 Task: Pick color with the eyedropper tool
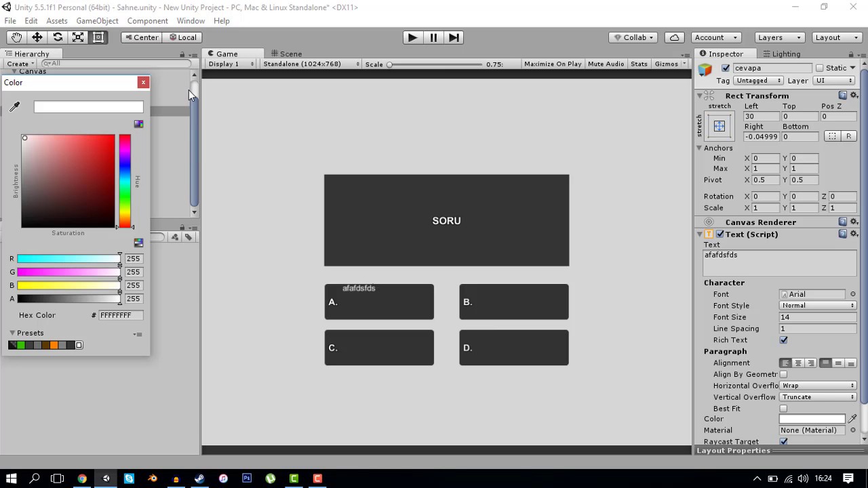(x=15, y=106)
